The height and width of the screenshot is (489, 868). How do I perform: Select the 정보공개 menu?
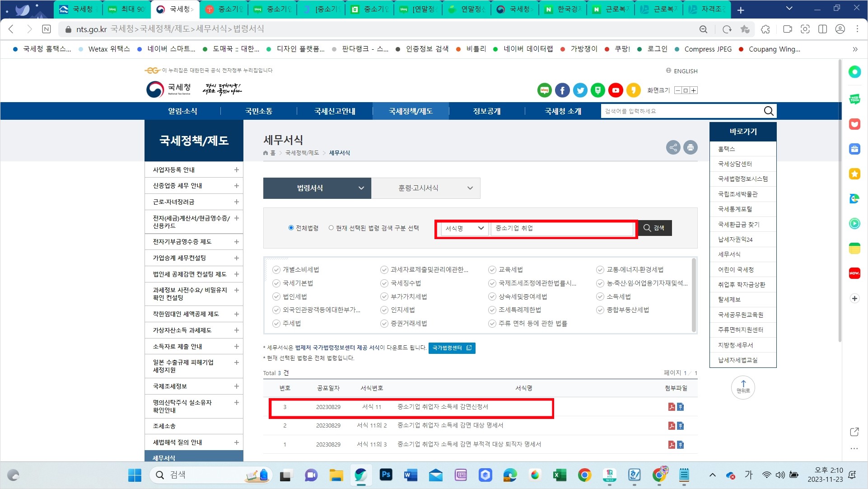pyautogui.click(x=485, y=111)
